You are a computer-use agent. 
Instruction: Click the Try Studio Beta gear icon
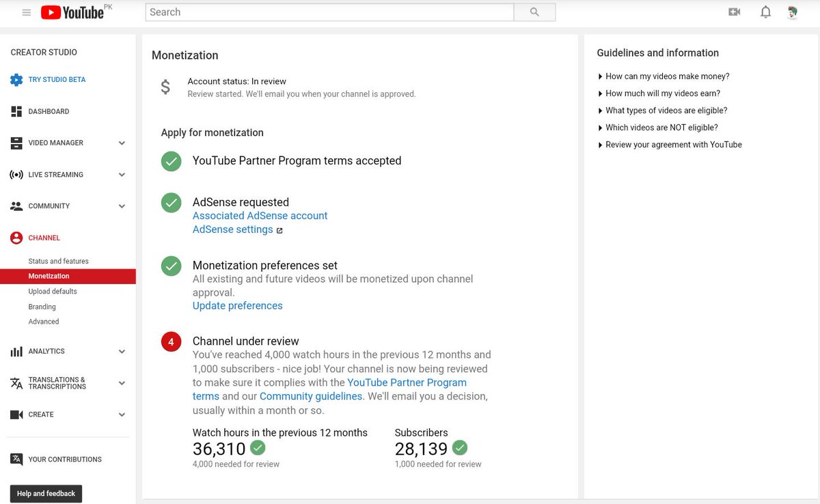[16, 80]
